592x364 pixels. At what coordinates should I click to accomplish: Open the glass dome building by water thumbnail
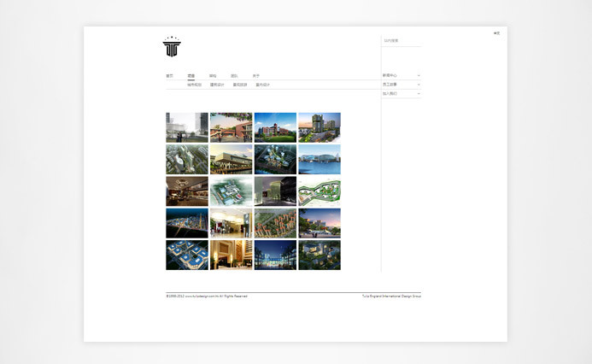point(319,159)
